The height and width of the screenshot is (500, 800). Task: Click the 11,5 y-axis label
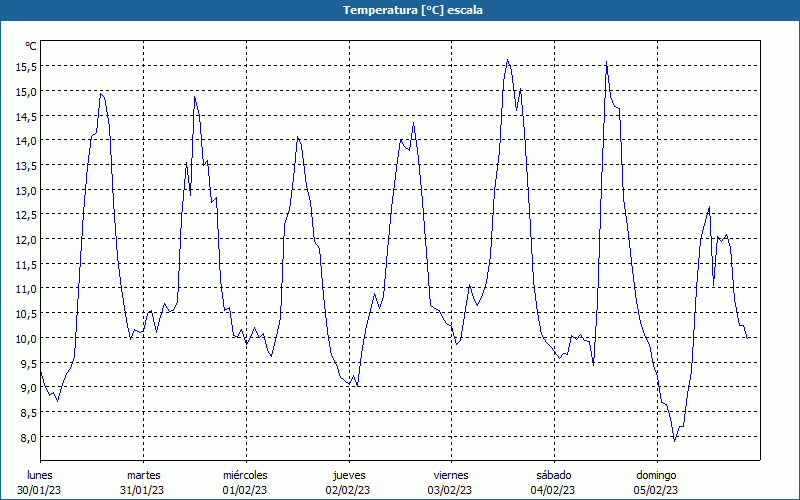click(26, 264)
